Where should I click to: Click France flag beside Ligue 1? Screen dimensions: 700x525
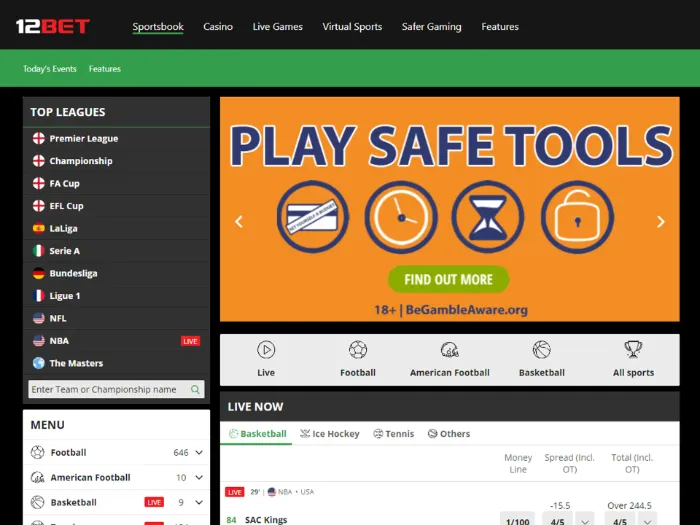39,296
